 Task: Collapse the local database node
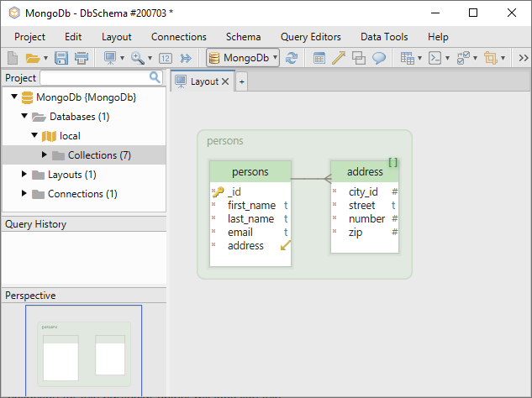34,135
